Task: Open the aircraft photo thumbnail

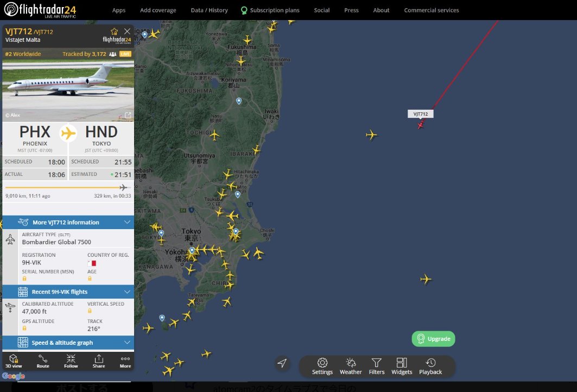Action: (68, 90)
